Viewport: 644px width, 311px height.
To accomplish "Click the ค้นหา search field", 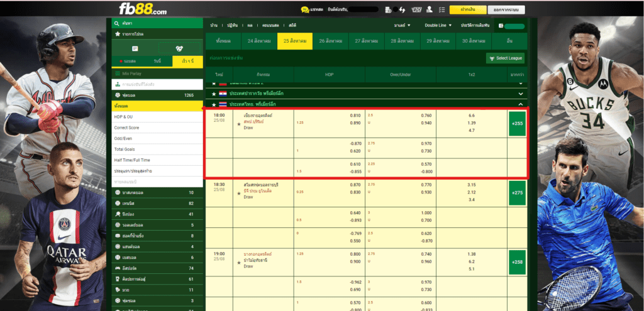I will [157, 24].
